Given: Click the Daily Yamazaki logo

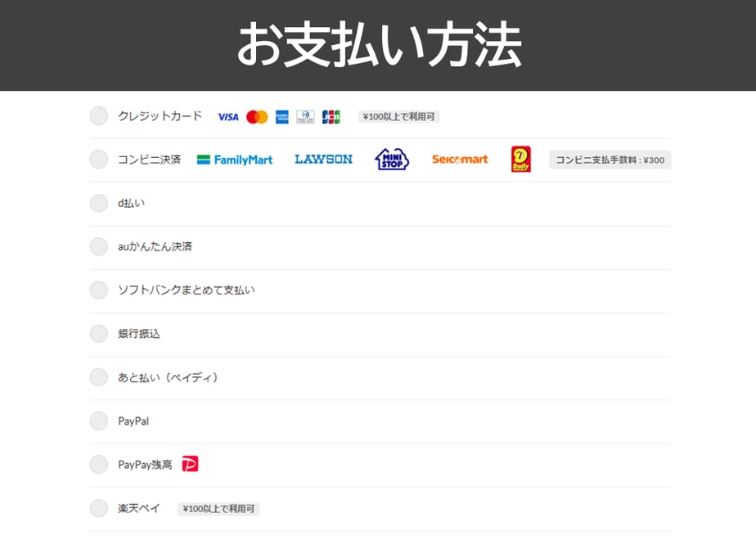Looking at the screenshot, I should [521, 159].
